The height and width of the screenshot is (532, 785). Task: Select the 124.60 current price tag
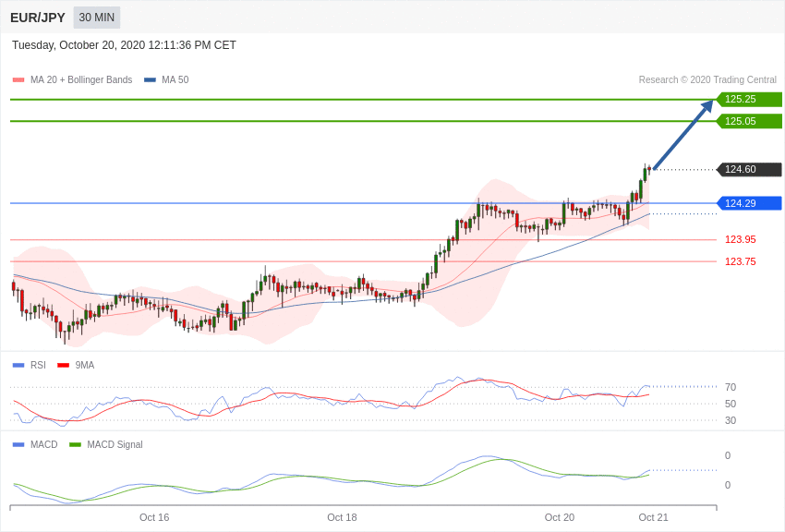pos(749,169)
